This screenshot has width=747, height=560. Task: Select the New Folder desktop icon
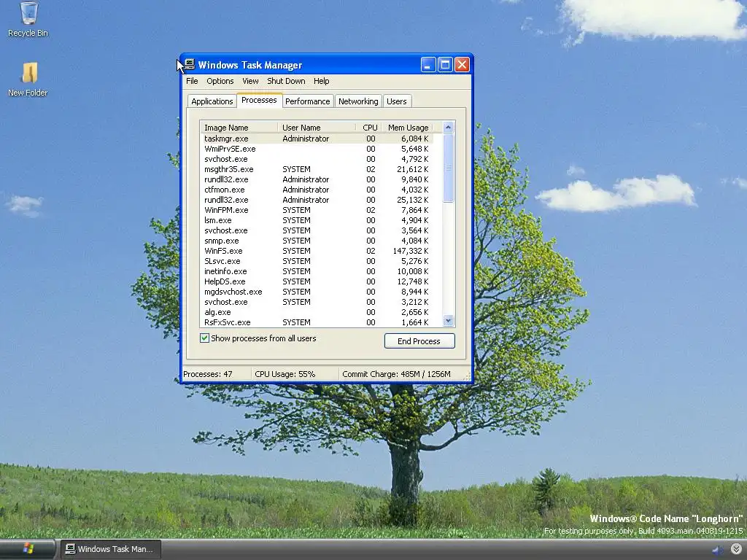28,79
